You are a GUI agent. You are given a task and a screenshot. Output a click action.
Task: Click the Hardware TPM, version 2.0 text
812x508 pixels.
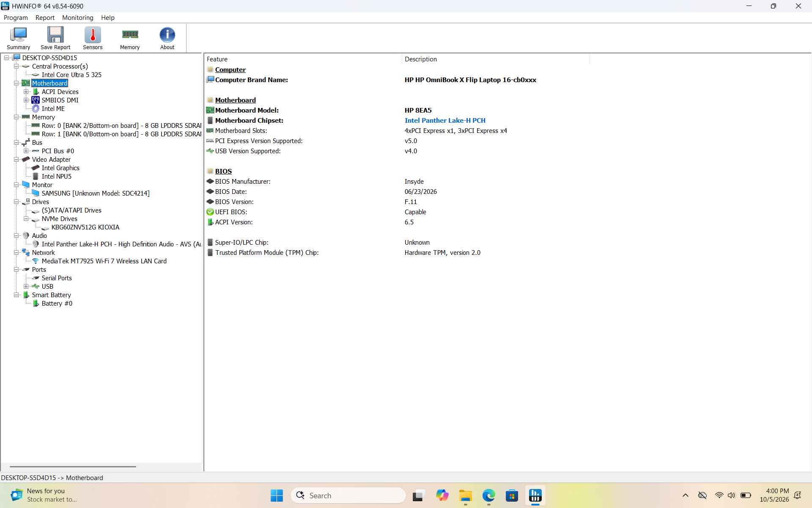pos(442,253)
